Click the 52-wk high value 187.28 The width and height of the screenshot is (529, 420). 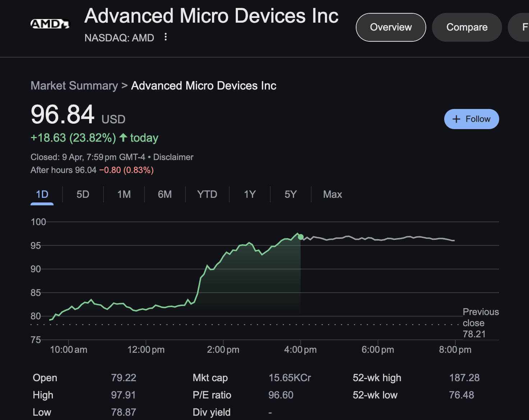pyautogui.click(x=464, y=378)
